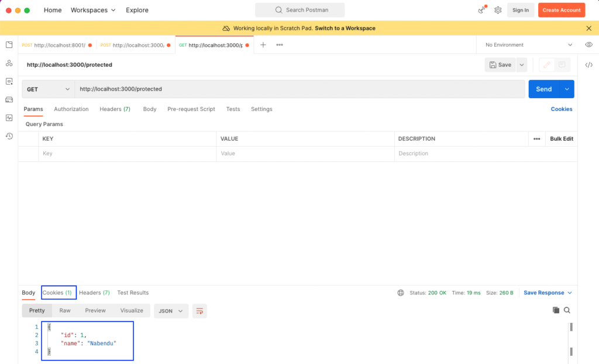This screenshot has height=364, width=599.
Task: Open the request Settings tab
Action: (x=261, y=109)
